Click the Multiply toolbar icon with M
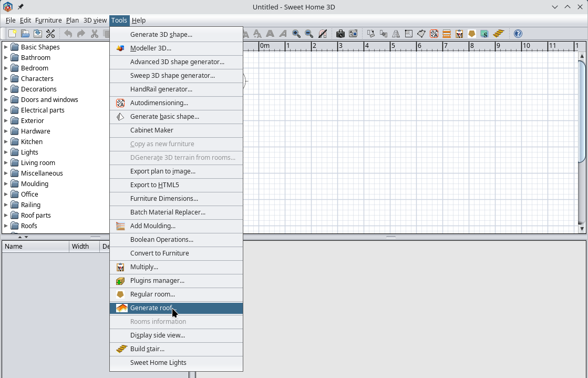Screen dimensions: 588x378 [x=459, y=34]
